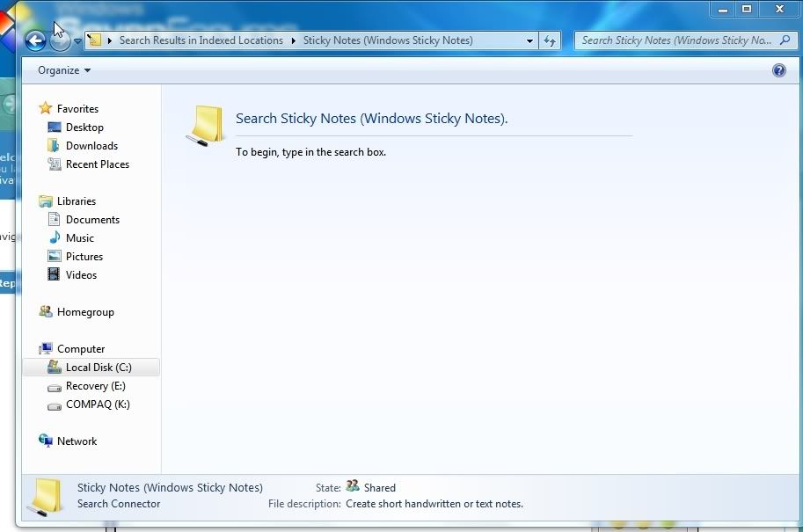Open the recent pages dropdown arrow
Viewport: 803px width, 532px height.
(x=77, y=41)
